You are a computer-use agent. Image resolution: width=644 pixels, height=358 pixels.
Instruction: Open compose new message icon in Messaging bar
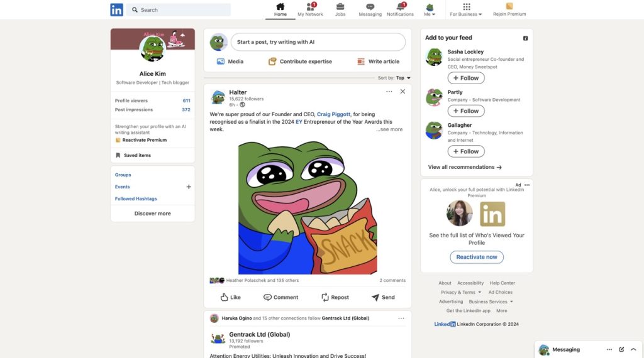click(621, 349)
